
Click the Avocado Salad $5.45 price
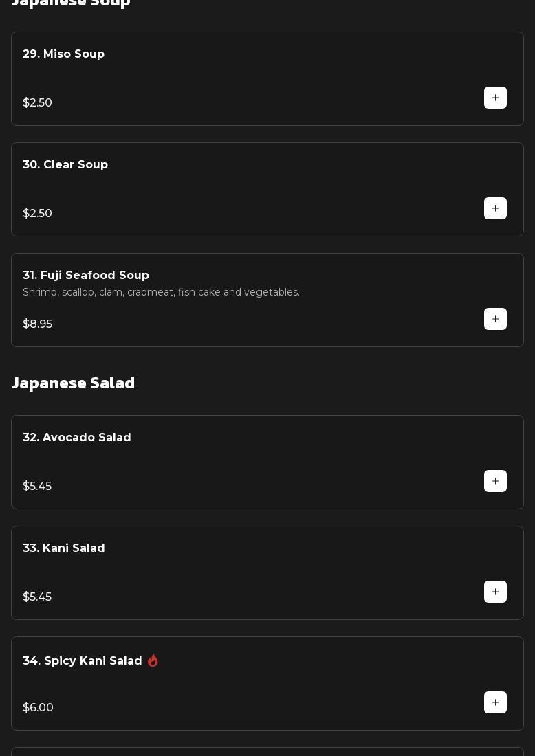(x=37, y=486)
